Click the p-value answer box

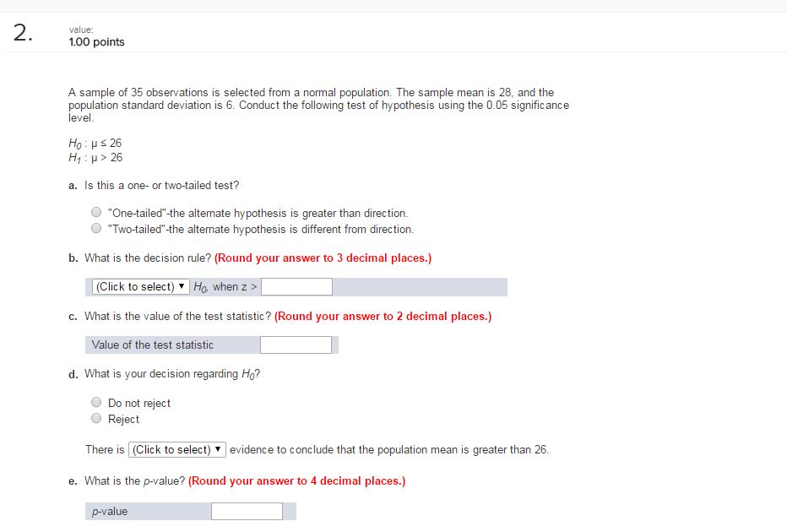[x=245, y=511]
